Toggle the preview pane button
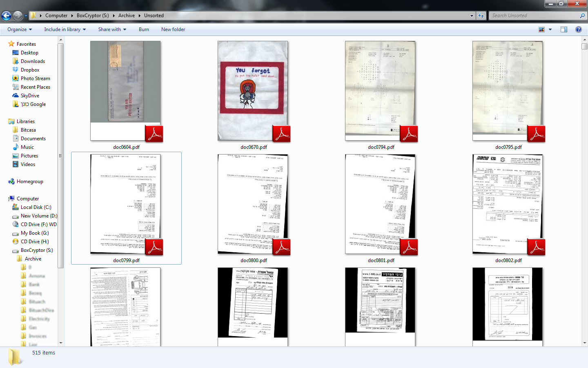 point(564,29)
